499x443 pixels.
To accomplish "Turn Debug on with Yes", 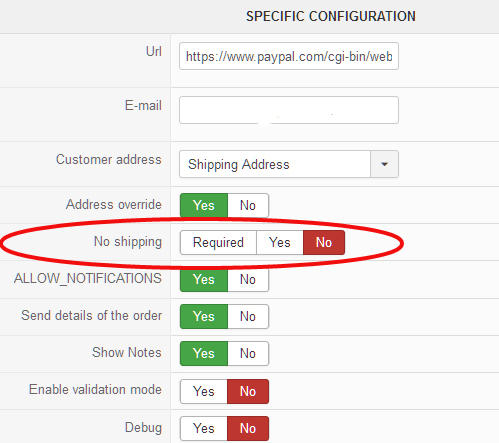I will coord(204,428).
